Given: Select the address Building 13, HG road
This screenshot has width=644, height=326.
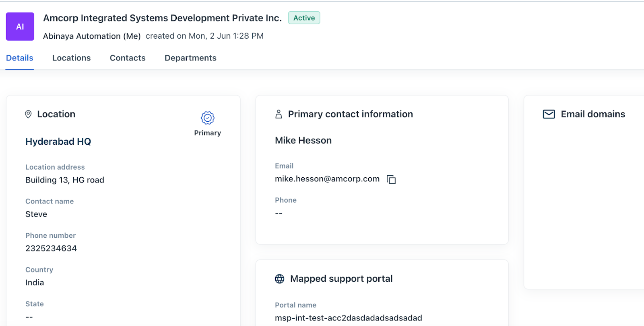Looking at the screenshot, I should [x=65, y=180].
